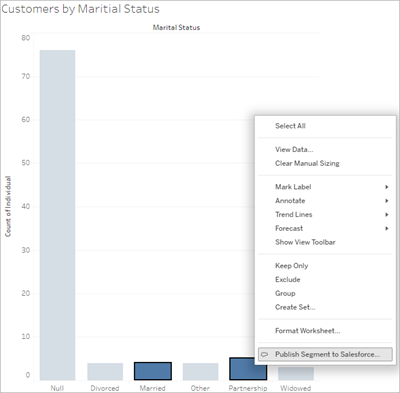Click the Marital Status column header
Viewport: 400px width, 393px height.
point(176,28)
